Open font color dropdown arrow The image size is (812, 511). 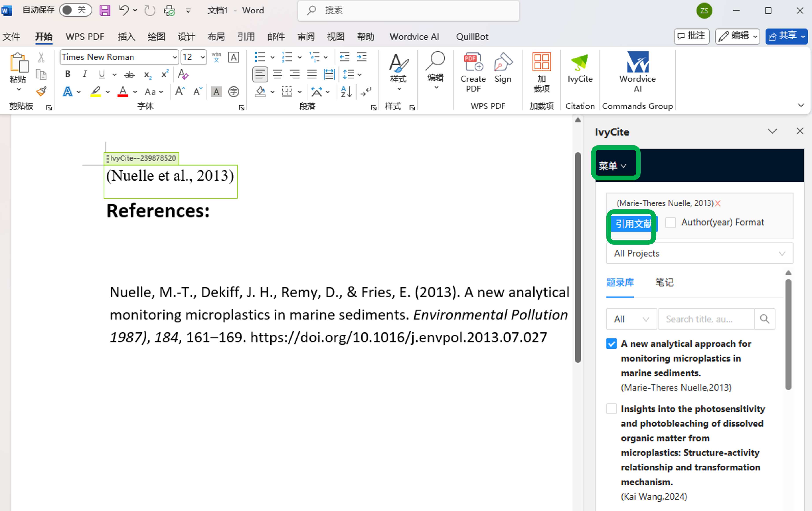tap(135, 92)
